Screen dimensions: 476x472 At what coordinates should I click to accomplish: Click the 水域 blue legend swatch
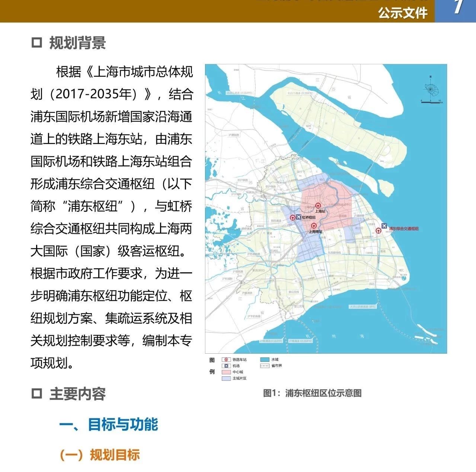(265, 360)
